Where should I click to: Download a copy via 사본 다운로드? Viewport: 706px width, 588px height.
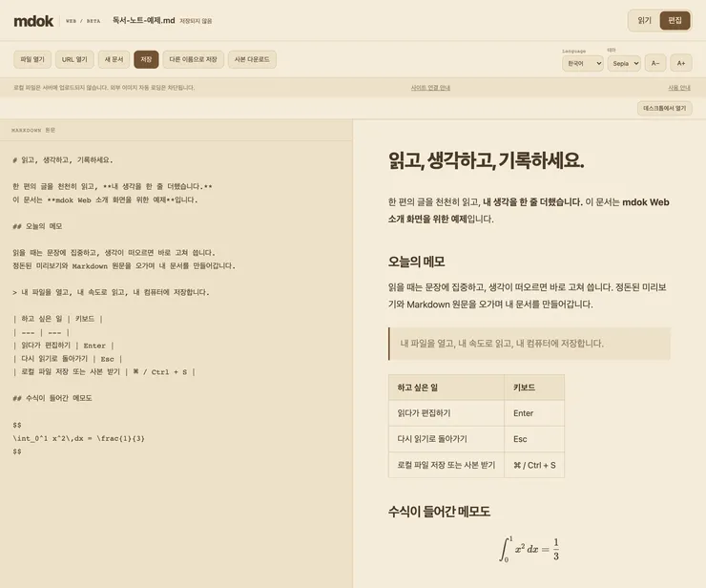pos(252,59)
